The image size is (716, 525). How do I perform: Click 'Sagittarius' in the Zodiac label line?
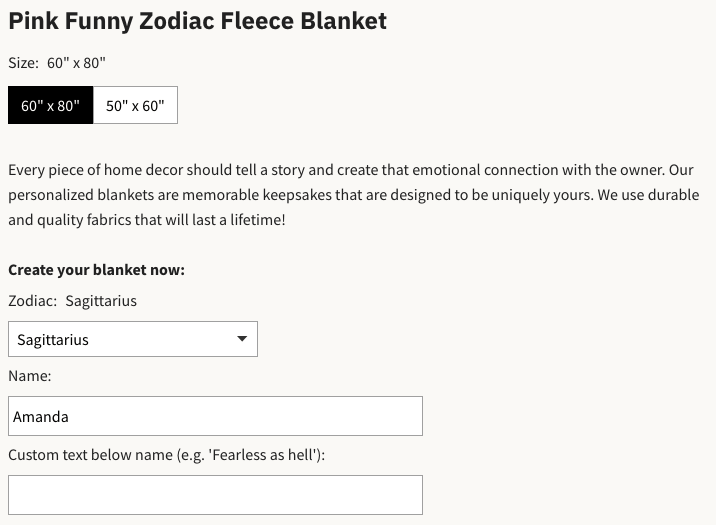point(101,300)
